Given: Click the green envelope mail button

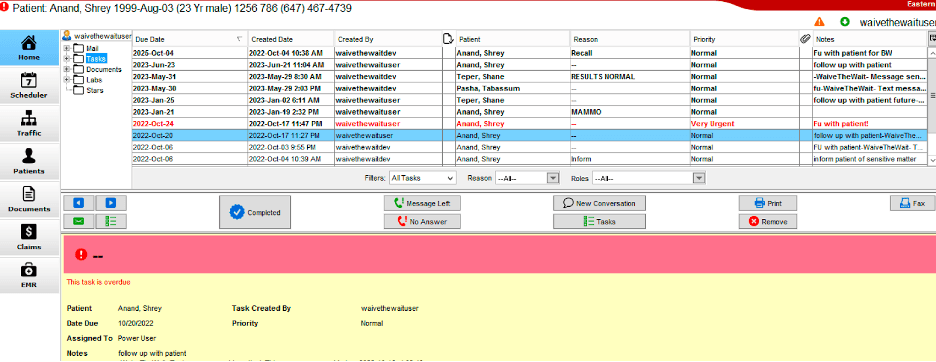Looking at the screenshot, I should (x=79, y=221).
